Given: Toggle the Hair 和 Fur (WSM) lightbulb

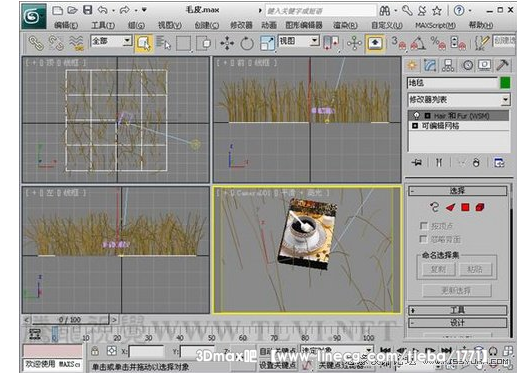Looking at the screenshot, I should (416, 116).
